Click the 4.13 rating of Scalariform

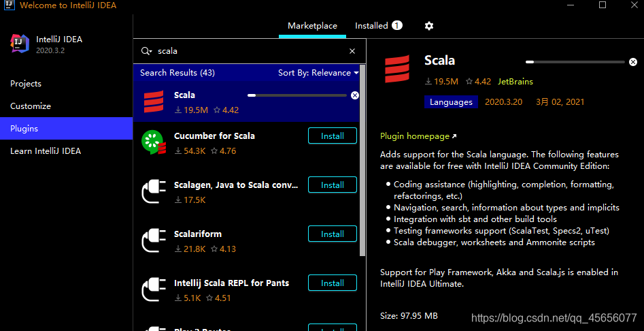tap(224, 249)
